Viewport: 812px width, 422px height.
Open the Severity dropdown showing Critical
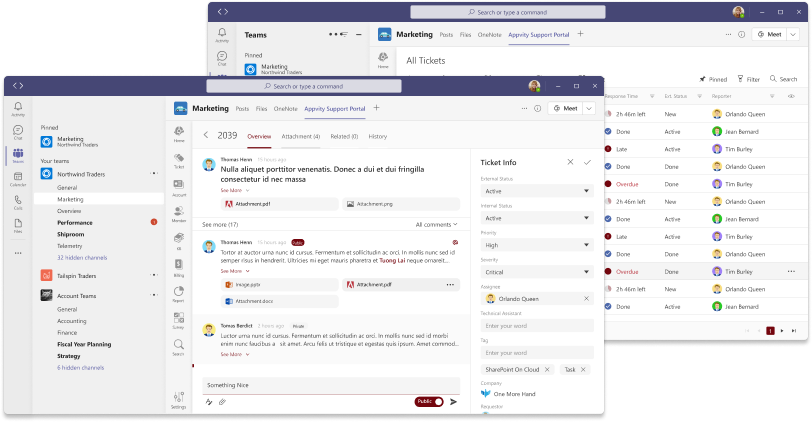coord(537,272)
